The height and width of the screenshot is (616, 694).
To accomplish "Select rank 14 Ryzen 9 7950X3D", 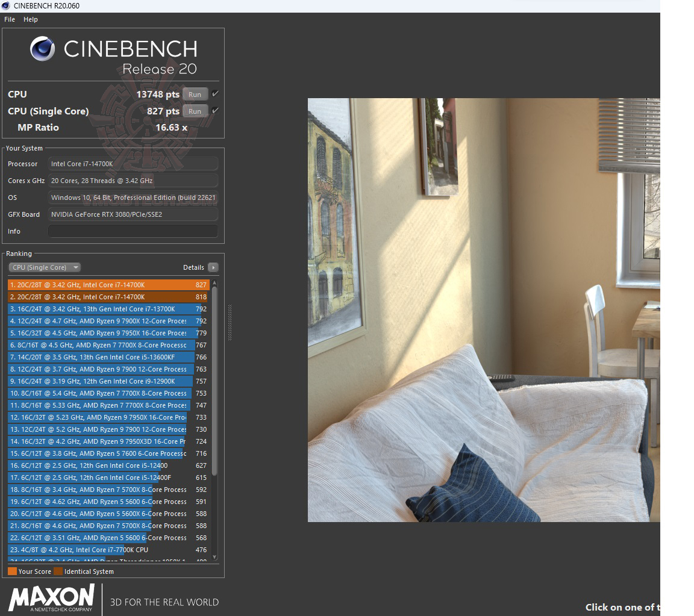I will 108,441.
